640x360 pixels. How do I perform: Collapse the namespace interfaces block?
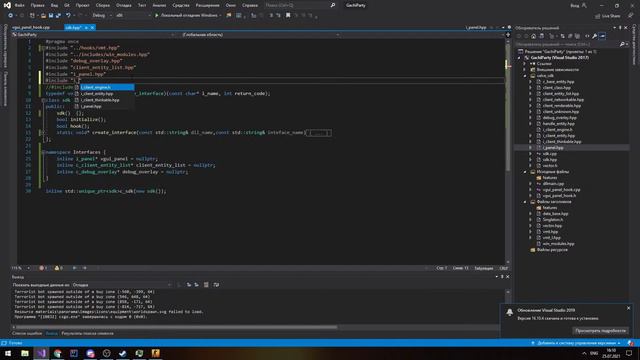pos(42,152)
